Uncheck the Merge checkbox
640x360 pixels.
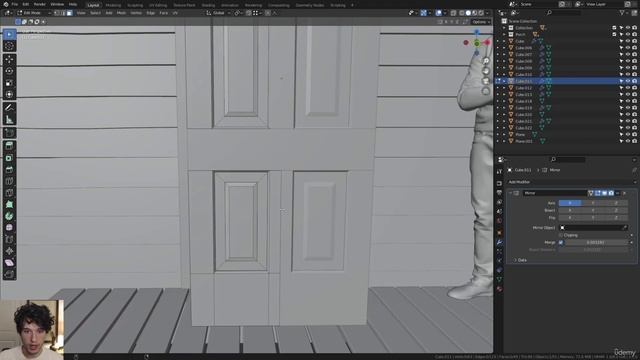(x=561, y=242)
